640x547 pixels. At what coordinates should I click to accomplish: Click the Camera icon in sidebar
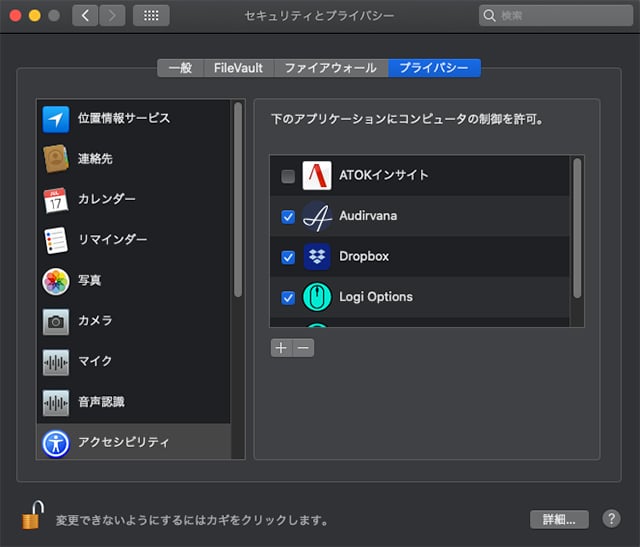coord(56,322)
